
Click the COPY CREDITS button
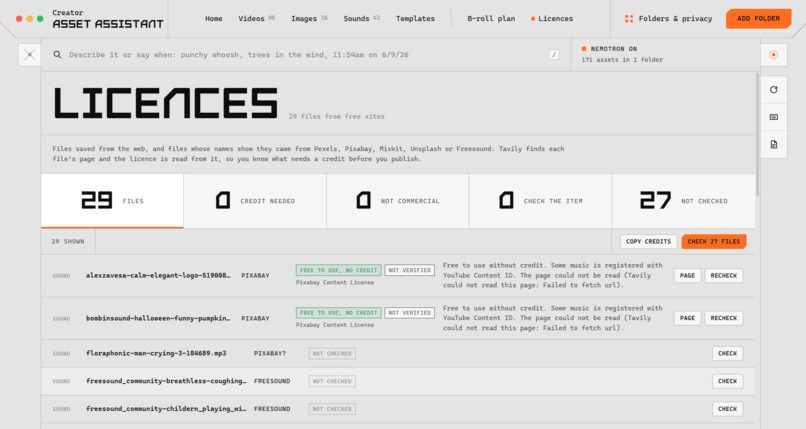648,241
